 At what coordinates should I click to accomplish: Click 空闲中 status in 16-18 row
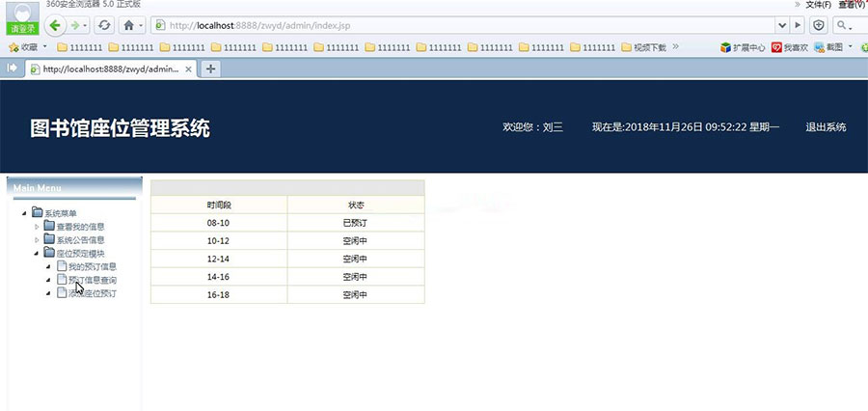pyautogui.click(x=356, y=294)
